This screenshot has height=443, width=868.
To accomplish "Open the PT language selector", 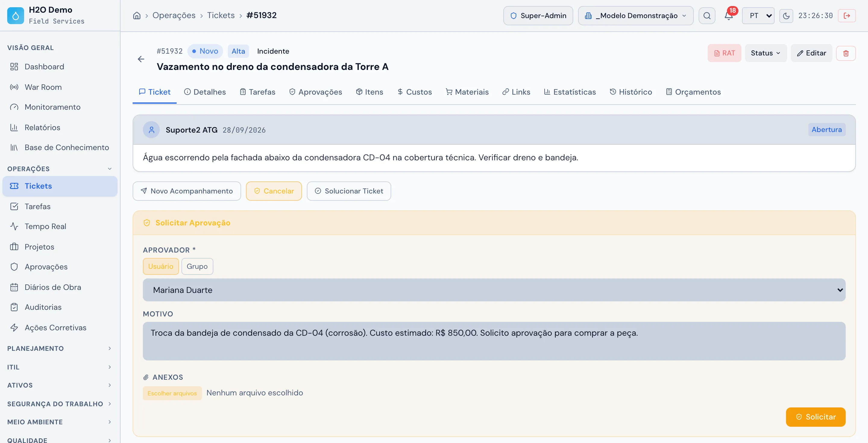I will (x=758, y=15).
